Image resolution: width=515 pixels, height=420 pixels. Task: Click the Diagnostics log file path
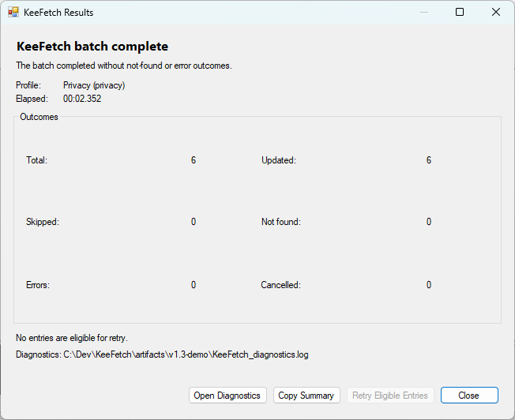click(186, 354)
